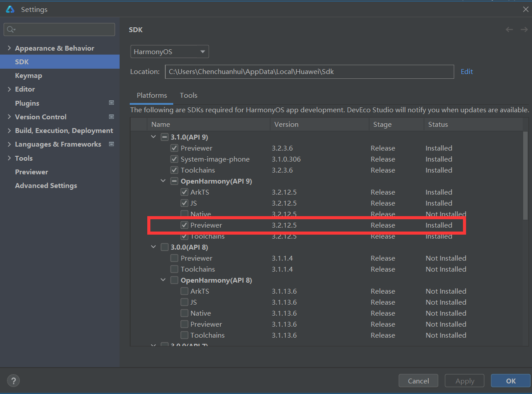Expand Version Control settings
Screen dimensions: 532x394
pyautogui.click(x=9, y=117)
